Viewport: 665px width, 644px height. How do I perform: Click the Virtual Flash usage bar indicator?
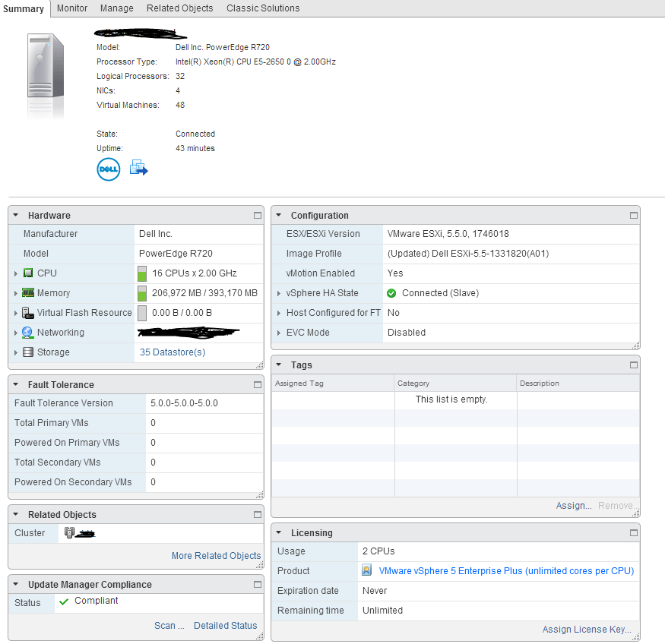pyautogui.click(x=142, y=313)
